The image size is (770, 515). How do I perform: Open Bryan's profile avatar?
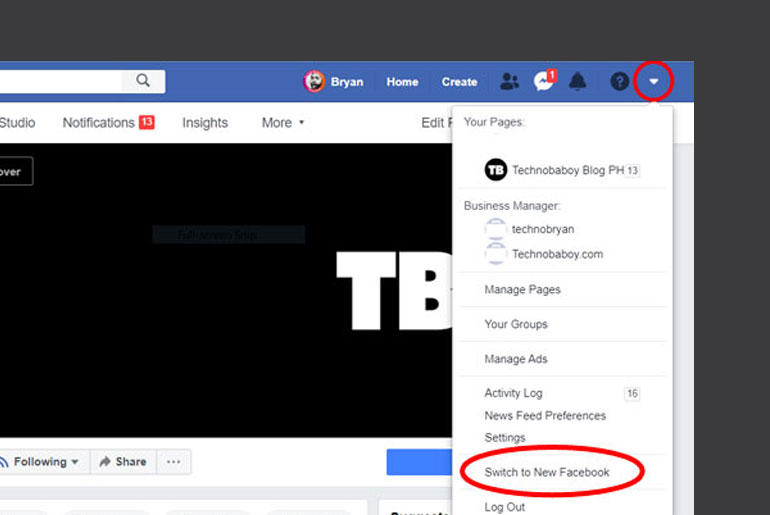pos(314,81)
